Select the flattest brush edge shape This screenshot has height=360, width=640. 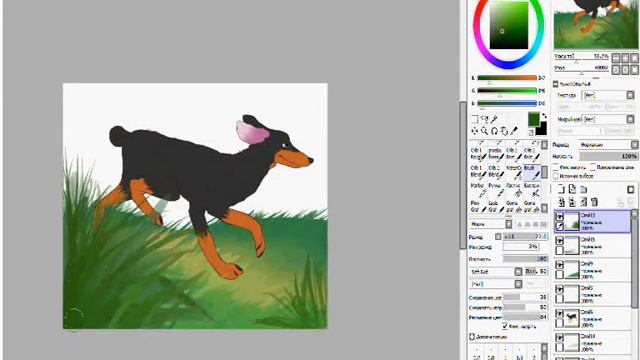[544, 224]
